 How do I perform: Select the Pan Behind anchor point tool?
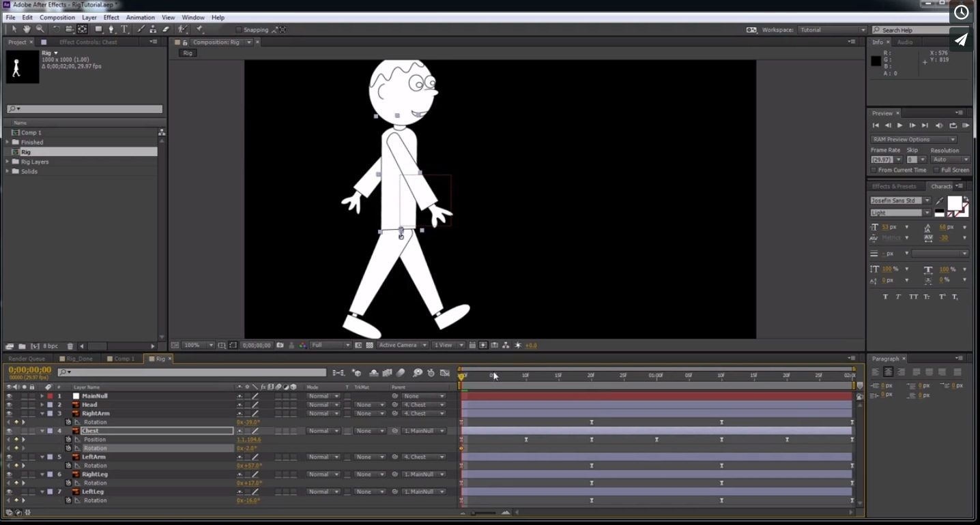coord(83,29)
